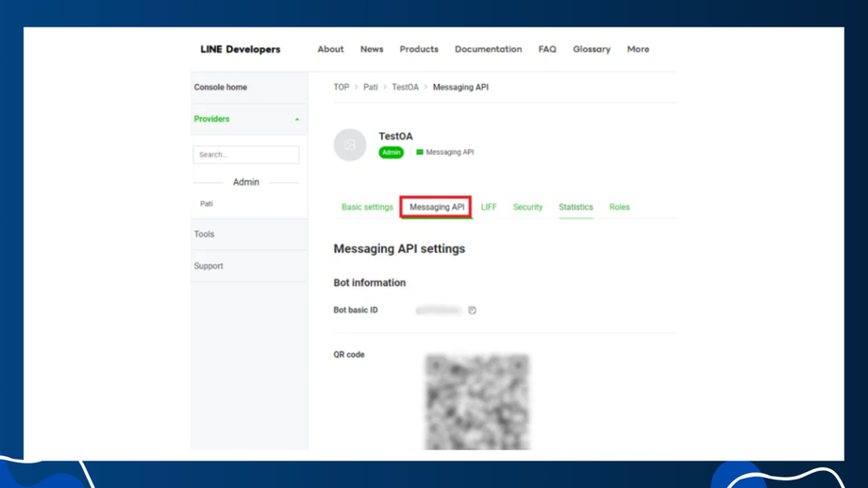
Task: Switch to the Basic settings tab
Action: (367, 207)
